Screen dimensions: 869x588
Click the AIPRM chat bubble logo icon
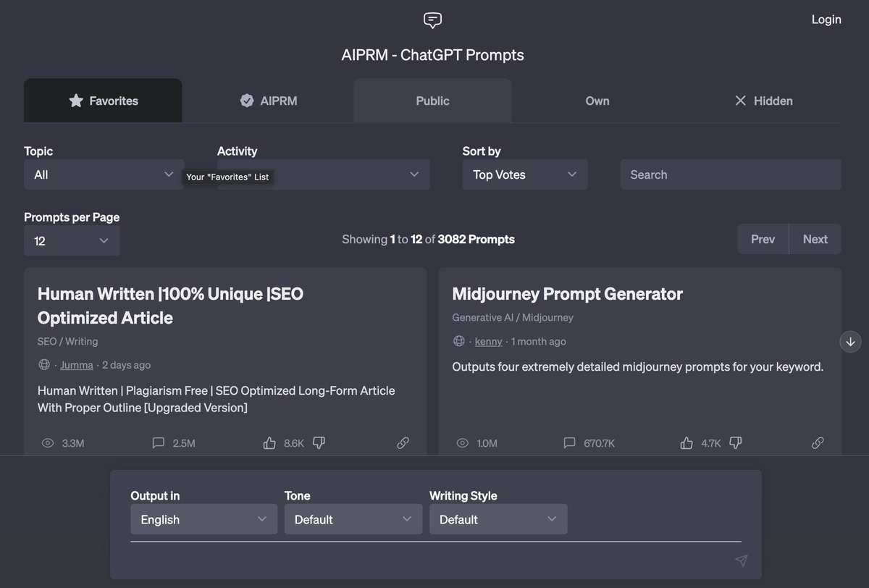[432, 20]
